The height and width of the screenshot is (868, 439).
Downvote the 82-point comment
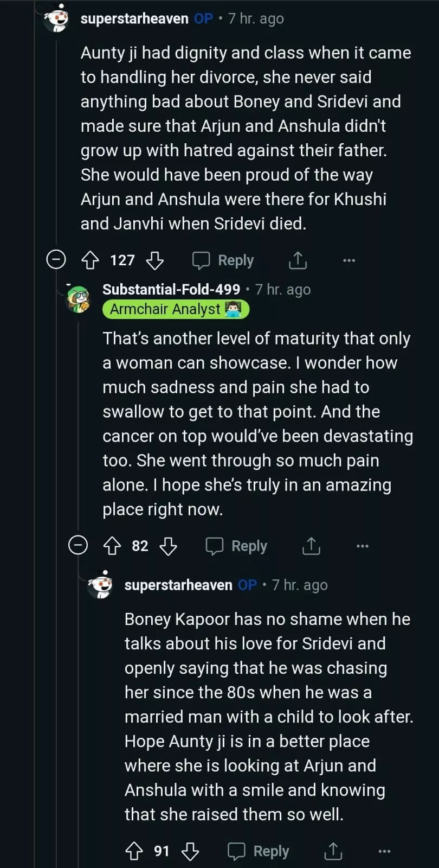(x=169, y=546)
